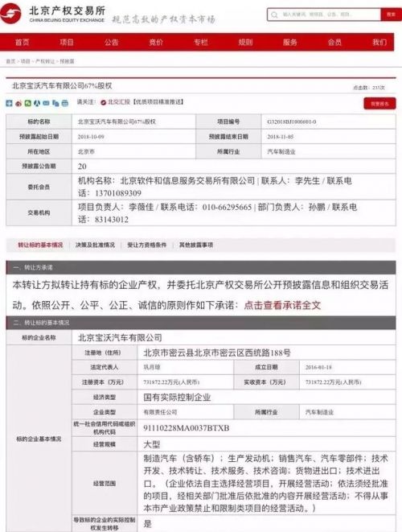
Task: Select the region value 北京市
Action: pos(86,151)
